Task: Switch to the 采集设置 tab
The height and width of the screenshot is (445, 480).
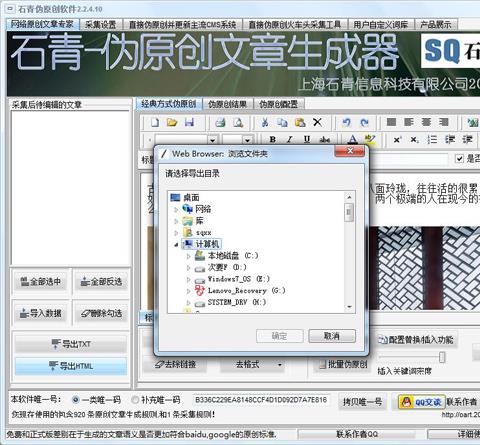Action: (100, 24)
